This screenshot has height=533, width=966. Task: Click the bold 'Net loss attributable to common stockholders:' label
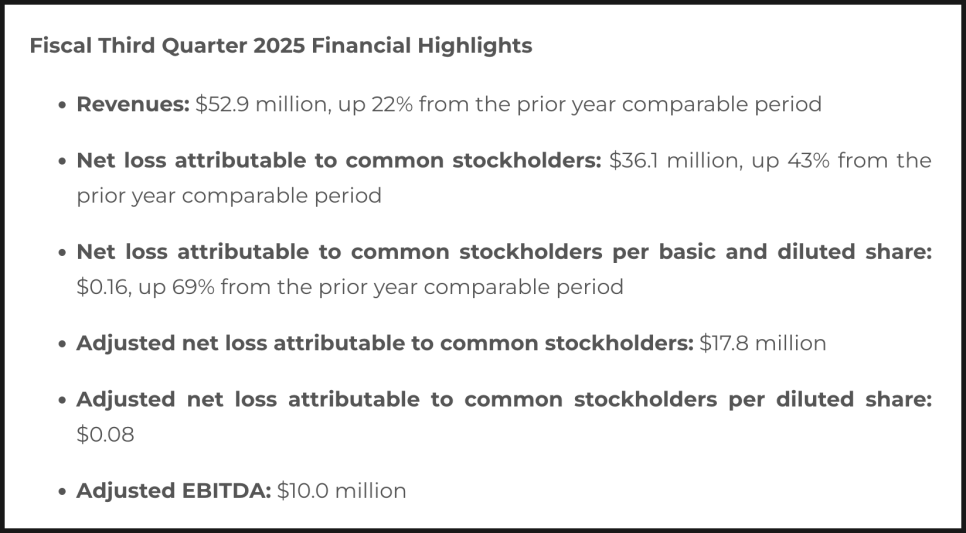coord(339,161)
